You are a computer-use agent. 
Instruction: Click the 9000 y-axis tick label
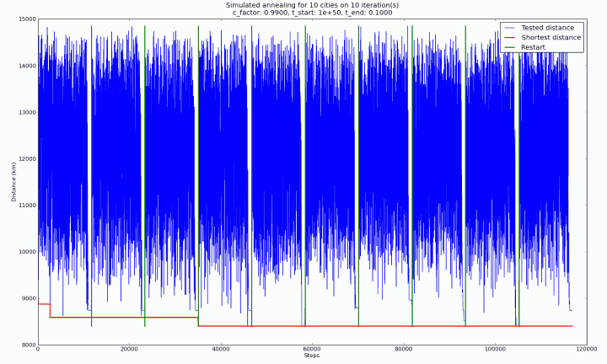(30, 298)
